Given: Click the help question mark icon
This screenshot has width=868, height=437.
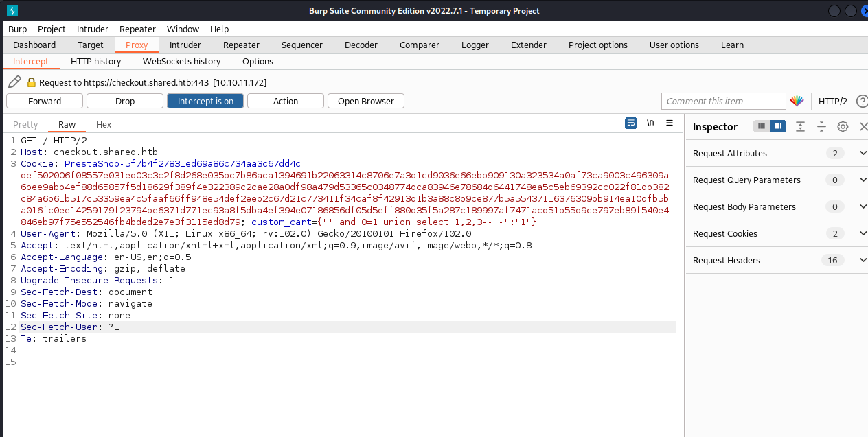Looking at the screenshot, I should [x=862, y=101].
